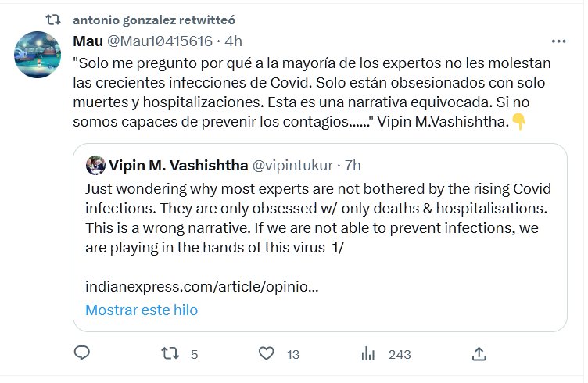The height and width of the screenshot is (383, 588).
Task: Click the @vipintukur handle
Action: (x=293, y=165)
